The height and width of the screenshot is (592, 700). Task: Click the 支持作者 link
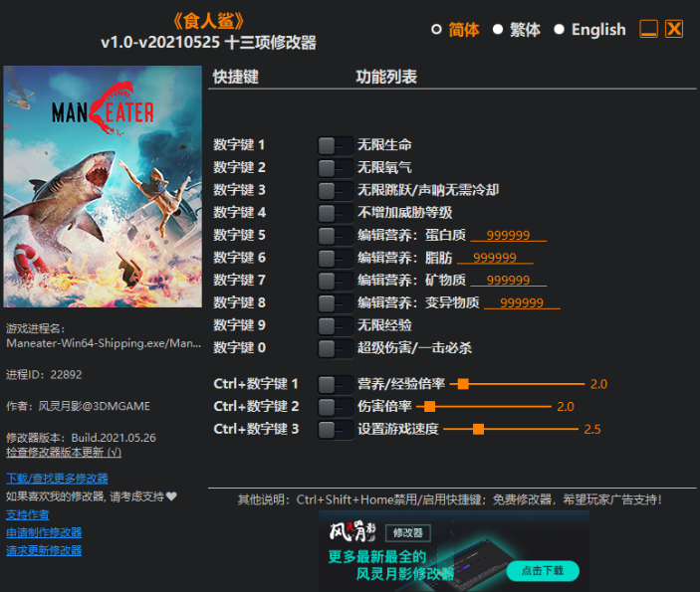[28, 514]
